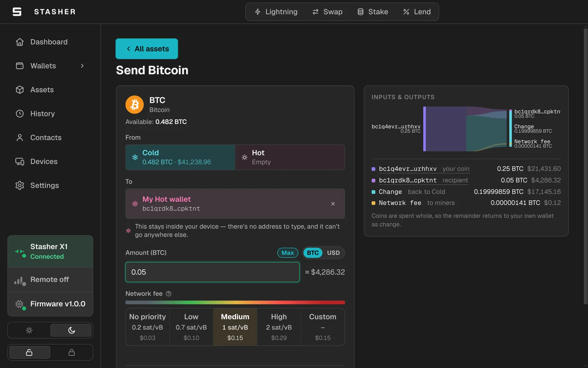Choose Custom fee option

point(323,327)
